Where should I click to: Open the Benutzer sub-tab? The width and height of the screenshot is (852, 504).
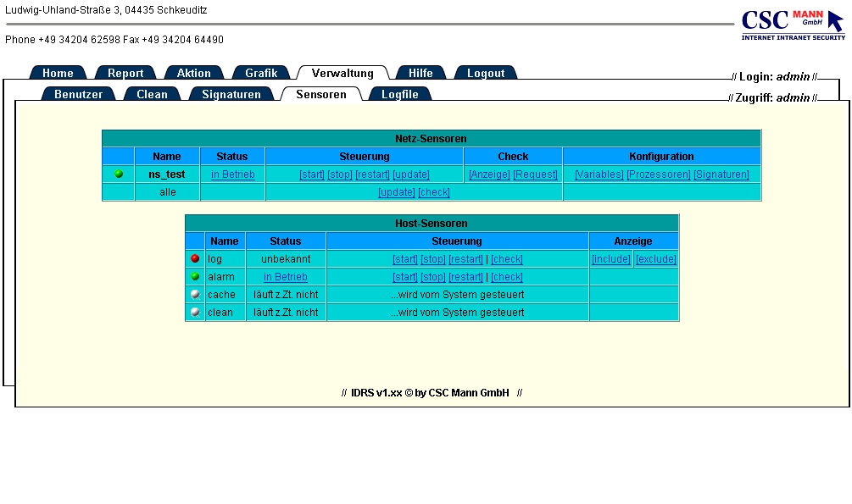click(79, 94)
